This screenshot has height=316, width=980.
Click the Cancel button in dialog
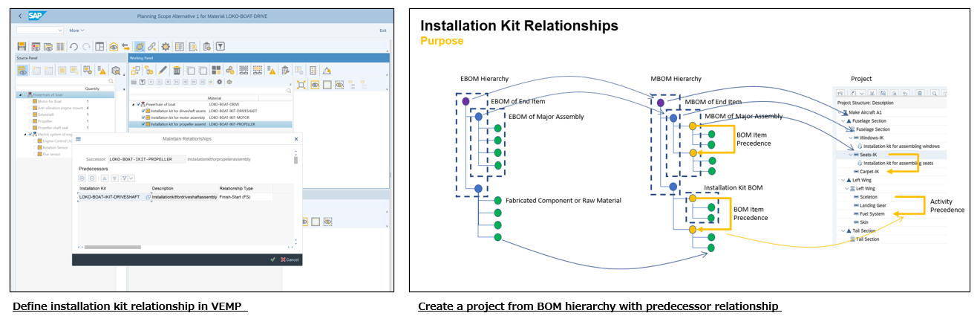click(289, 259)
